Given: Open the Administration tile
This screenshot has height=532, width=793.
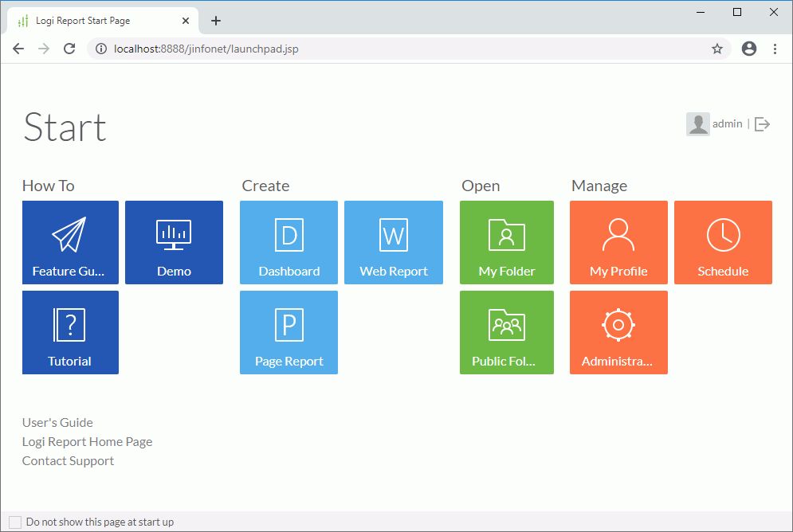Looking at the screenshot, I should 618,332.
